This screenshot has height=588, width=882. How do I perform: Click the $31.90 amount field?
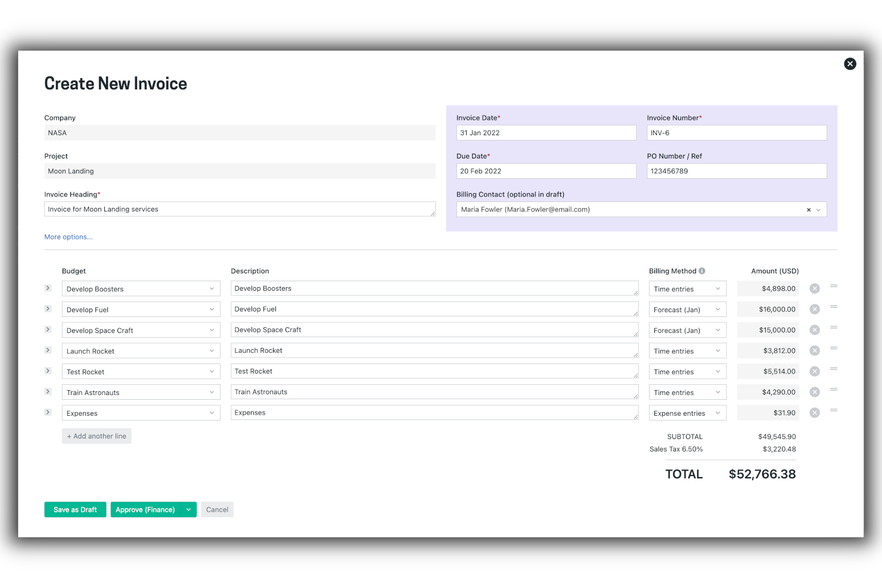pos(768,413)
